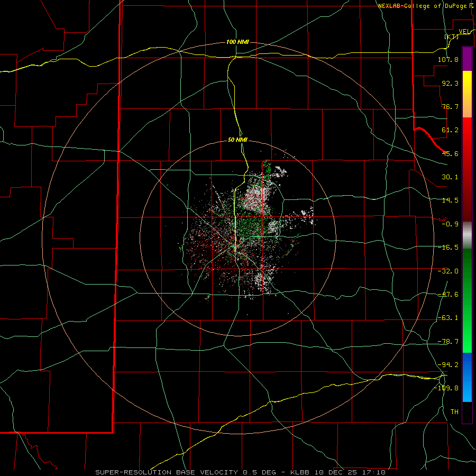Pick the green segment of the color bar
476x476 pixels.
click(467, 300)
